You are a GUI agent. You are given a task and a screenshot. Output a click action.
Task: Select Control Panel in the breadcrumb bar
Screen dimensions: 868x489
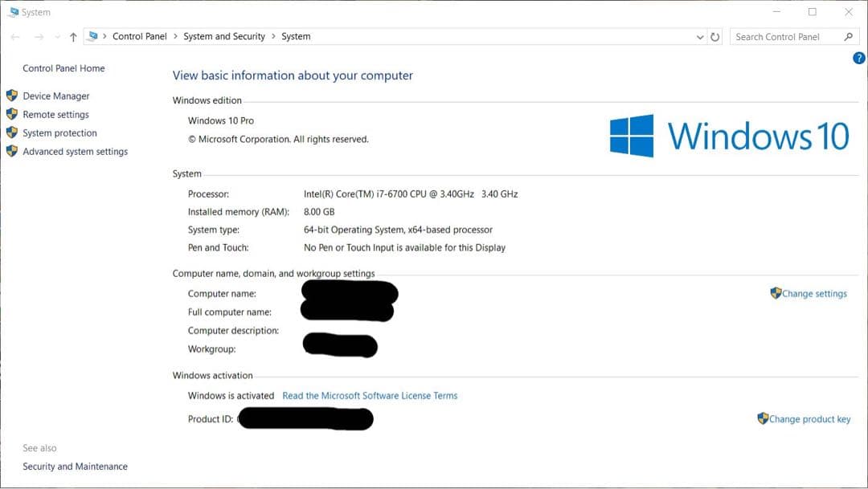click(x=140, y=36)
